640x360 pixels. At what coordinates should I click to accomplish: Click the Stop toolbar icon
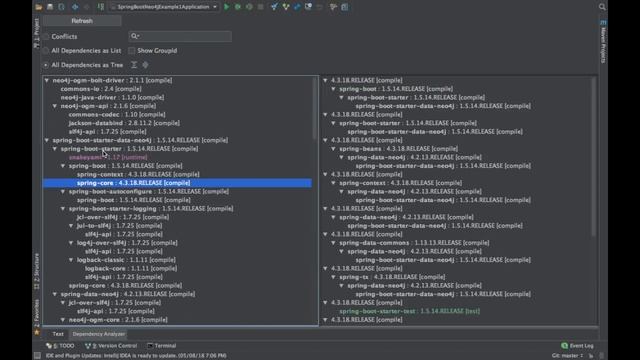point(260,7)
